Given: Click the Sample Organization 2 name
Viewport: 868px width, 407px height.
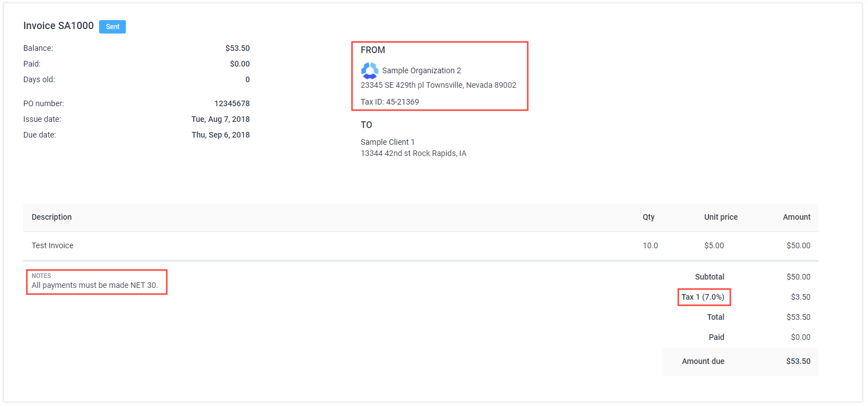Looking at the screenshot, I should pos(421,70).
